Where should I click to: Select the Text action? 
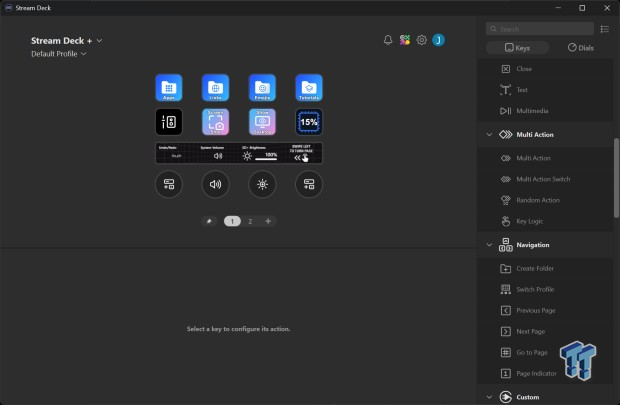(546, 90)
